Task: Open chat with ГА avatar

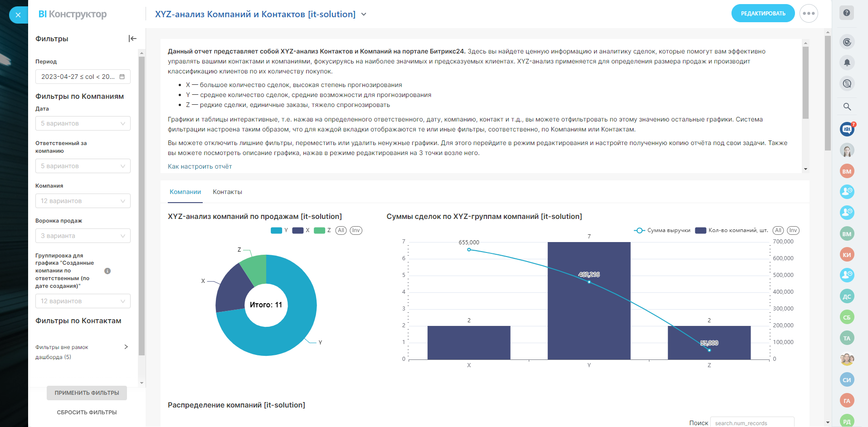Action: (847, 401)
